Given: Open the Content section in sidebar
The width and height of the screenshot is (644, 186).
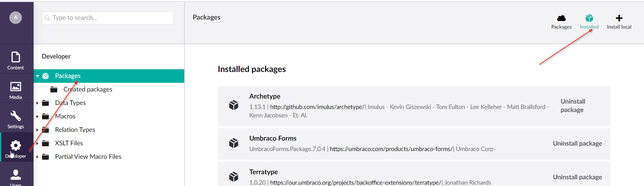Looking at the screenshot, I should (x=16, y=61).
